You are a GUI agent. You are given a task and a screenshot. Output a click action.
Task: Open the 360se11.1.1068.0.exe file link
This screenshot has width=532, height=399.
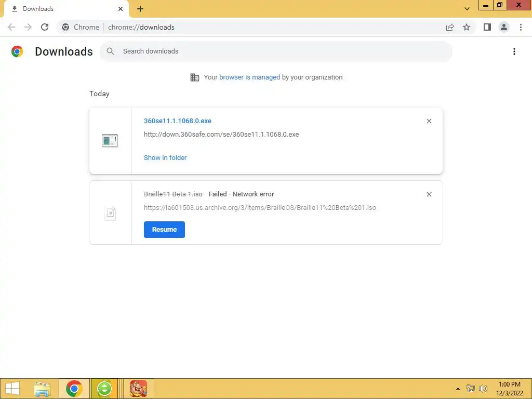pyautogui.click(x=178, y=121)
